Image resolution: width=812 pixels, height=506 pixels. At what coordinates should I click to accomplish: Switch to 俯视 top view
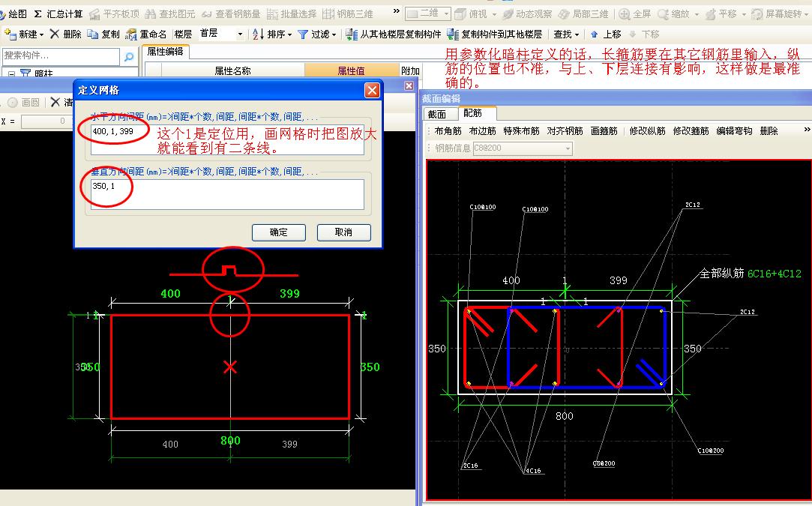472,14
